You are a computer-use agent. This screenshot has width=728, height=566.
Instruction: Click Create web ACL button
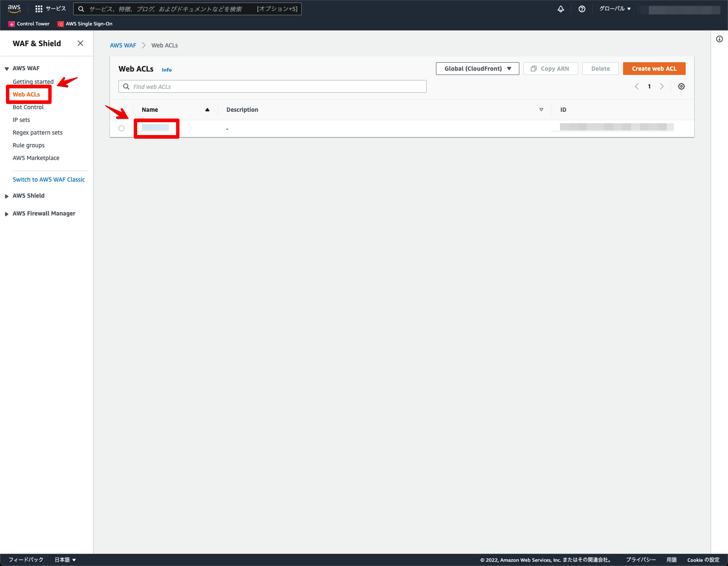(x=654, y=69)
